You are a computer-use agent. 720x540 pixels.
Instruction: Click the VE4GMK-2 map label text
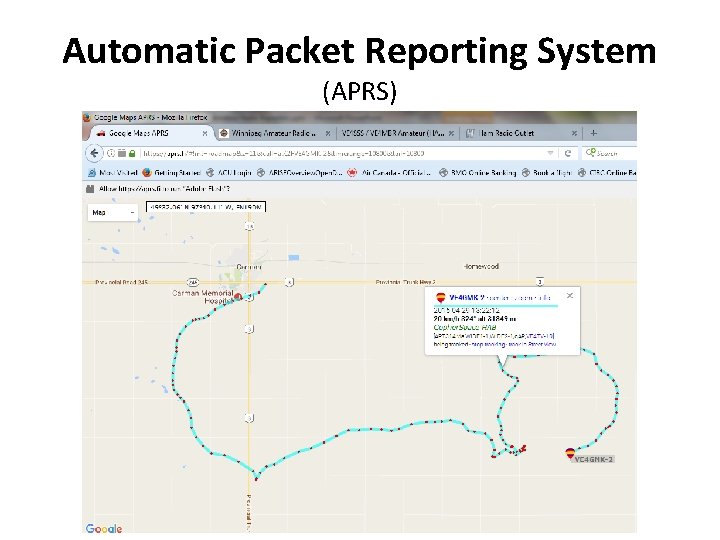594,459
